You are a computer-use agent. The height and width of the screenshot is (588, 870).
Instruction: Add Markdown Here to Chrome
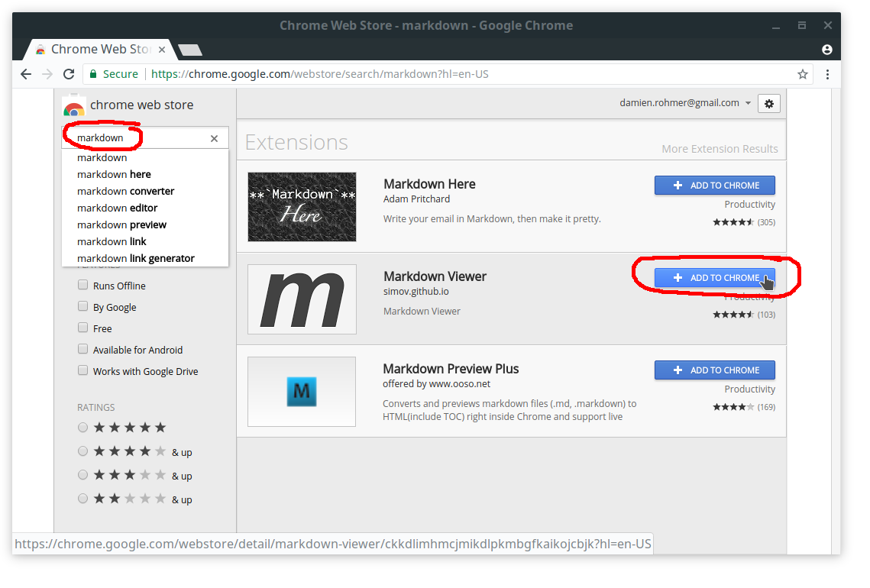[x=715, y=186]
